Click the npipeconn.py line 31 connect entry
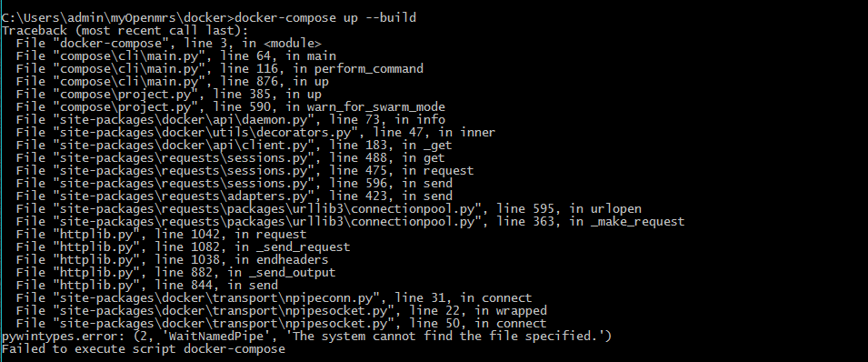The height and width of the screenshot is (362, 868). click(274, 298)
